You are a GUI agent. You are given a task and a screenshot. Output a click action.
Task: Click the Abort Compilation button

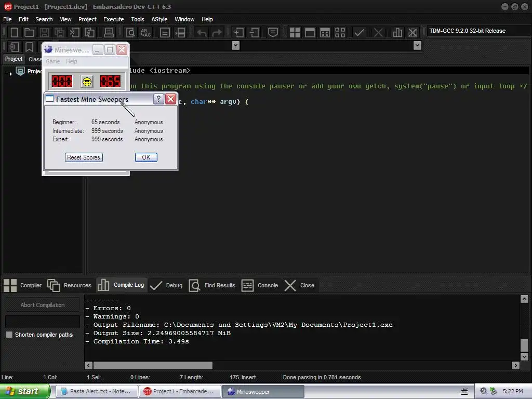click(x=43, y=305)
